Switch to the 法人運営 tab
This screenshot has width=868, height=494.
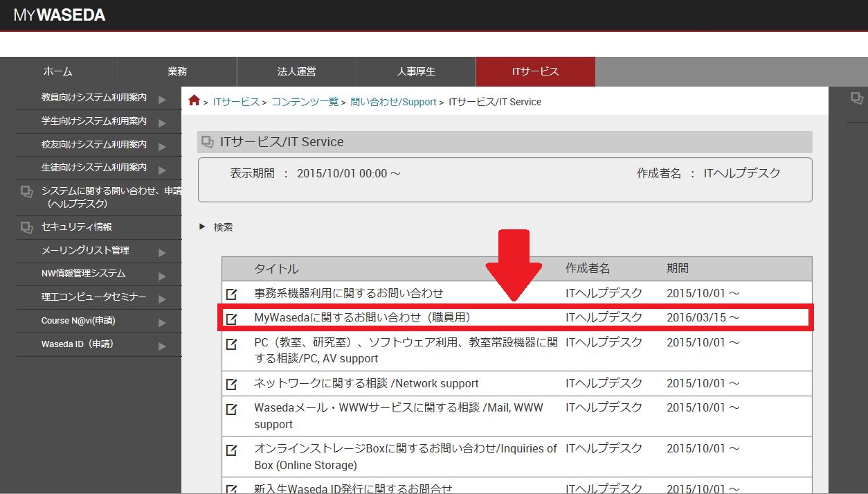[296, 71]
